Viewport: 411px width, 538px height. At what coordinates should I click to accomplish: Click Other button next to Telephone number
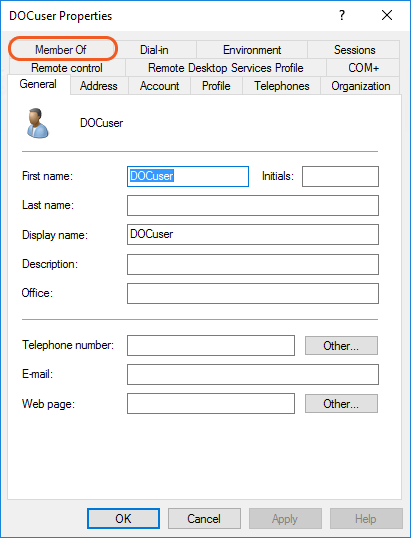(341, 346)
